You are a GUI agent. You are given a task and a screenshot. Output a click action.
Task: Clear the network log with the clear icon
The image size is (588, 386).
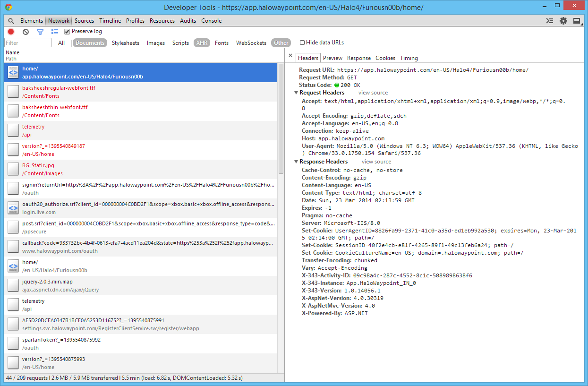click(26, 32)
